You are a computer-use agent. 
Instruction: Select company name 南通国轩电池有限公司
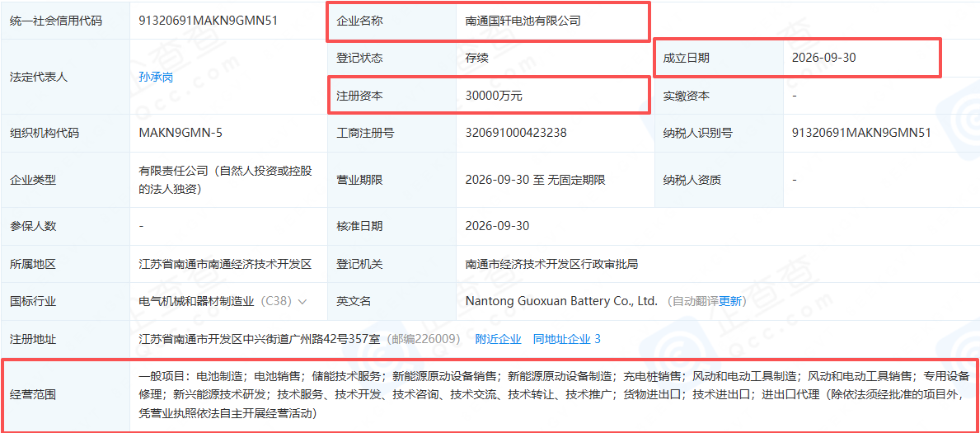(523, 21)
